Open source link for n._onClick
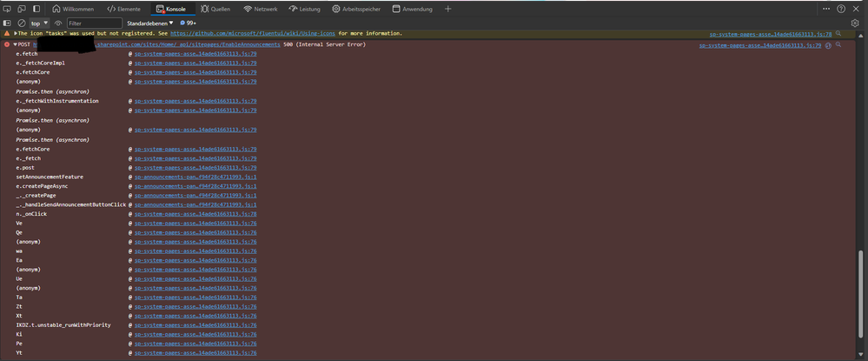Screen dimensions: 868x361 click(195, 214)
